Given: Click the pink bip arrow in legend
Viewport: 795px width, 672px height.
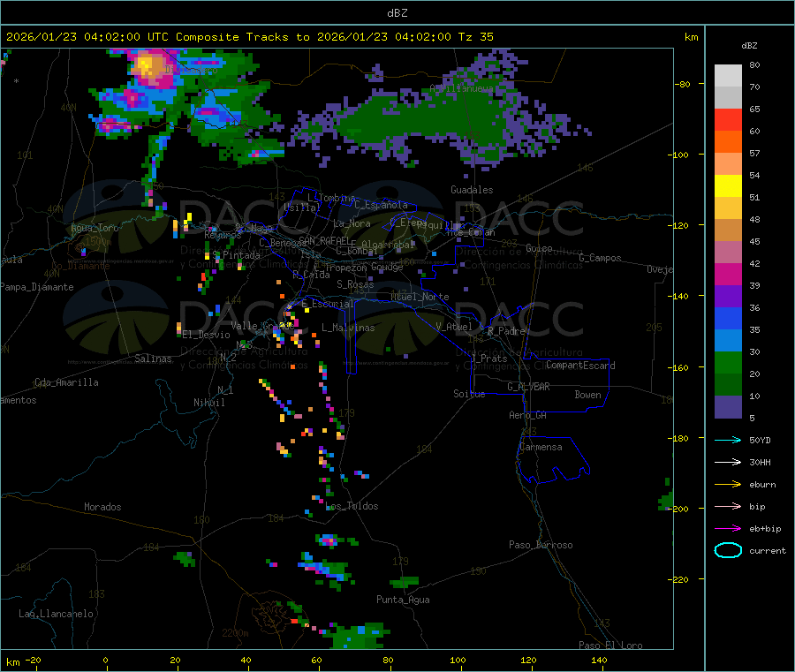Looking at the screenshot, I should click(x=728, y=506).
